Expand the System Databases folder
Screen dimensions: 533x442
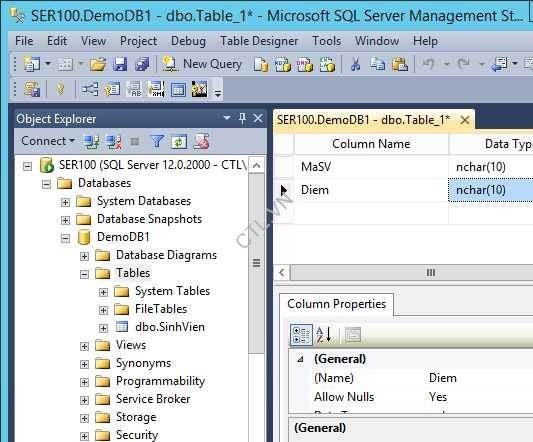(65, 202)
